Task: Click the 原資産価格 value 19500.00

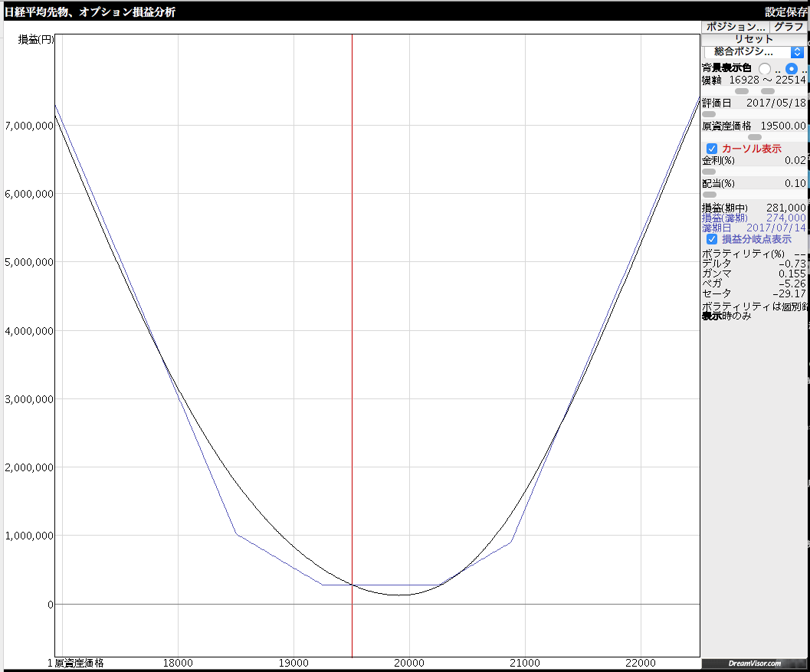Action: pos(782,126)
